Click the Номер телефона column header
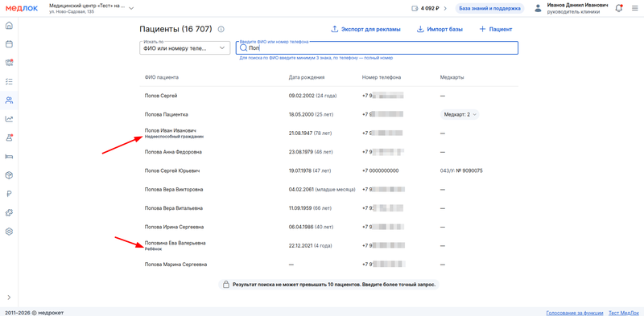Image resolution: width=644 pixels, height=316 pixels. coord(381,77)
